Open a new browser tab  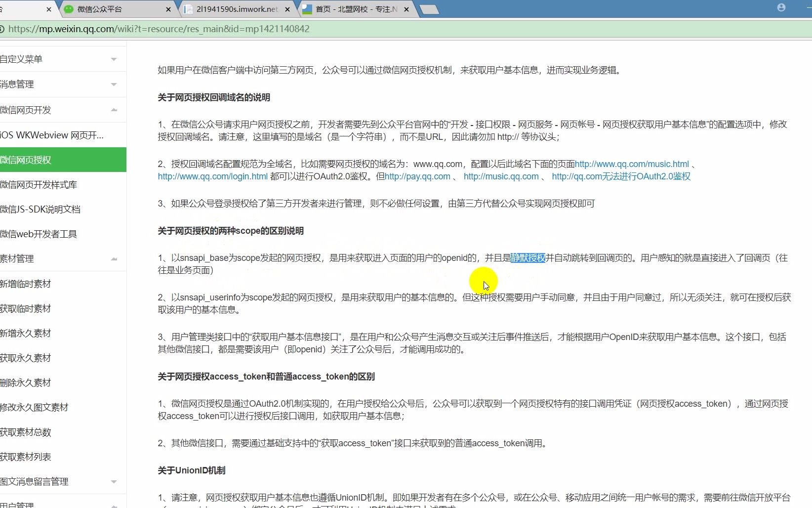tap(429, 9)
